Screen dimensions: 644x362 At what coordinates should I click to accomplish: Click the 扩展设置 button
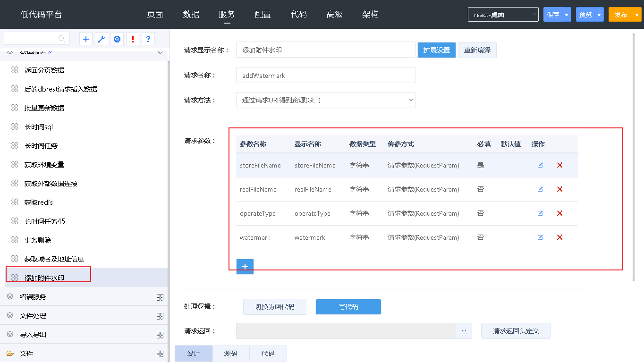tap(437, 50)
